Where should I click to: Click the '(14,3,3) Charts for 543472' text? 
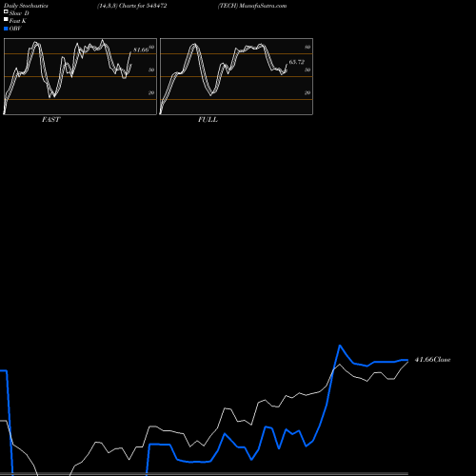132,6
